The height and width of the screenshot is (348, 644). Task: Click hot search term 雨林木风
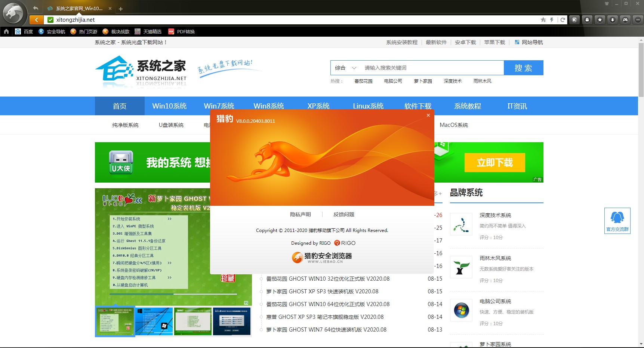tap(482, 81)
